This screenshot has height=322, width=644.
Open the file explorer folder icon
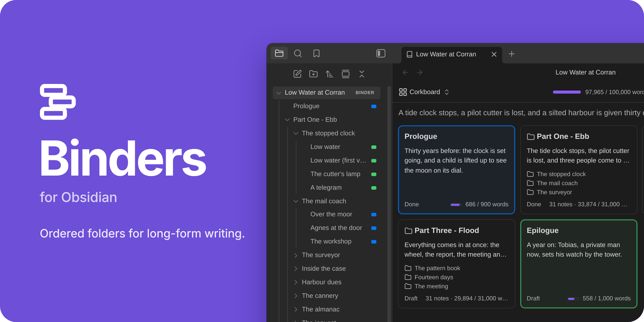coord(279,53)
